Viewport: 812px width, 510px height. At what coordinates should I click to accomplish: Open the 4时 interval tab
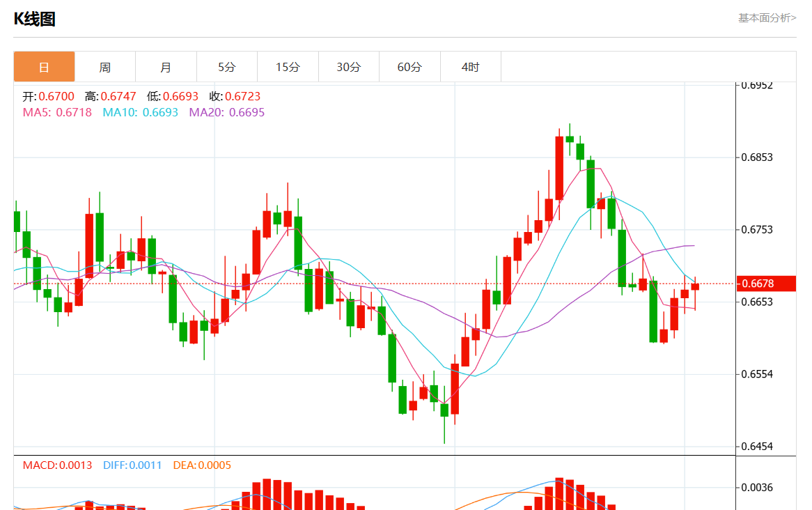pos(471,67)
